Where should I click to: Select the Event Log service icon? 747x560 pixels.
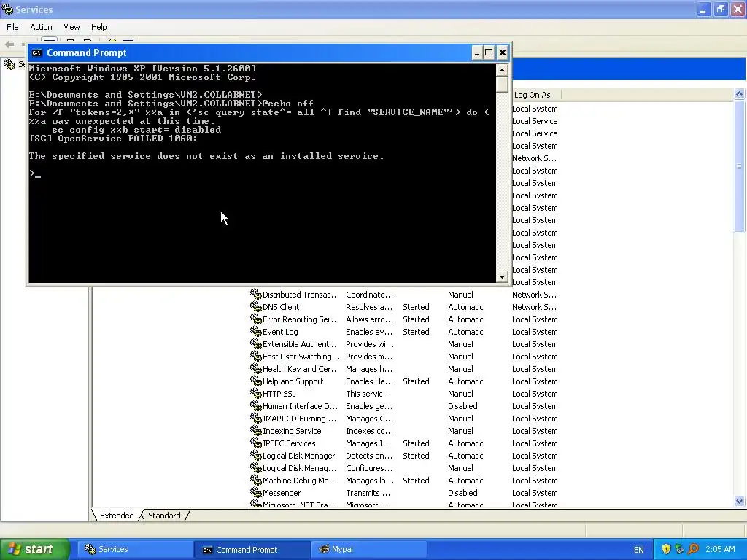click(256, 332)
